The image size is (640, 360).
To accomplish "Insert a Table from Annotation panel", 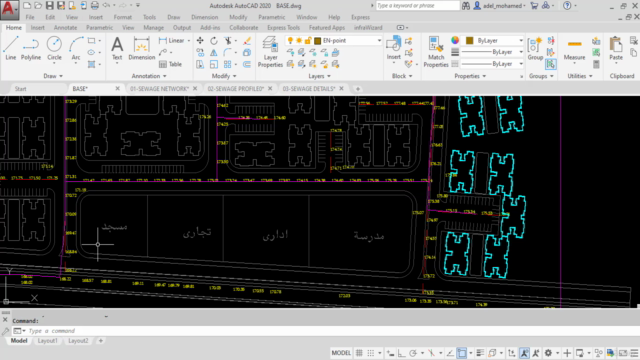I will (171, 64).
